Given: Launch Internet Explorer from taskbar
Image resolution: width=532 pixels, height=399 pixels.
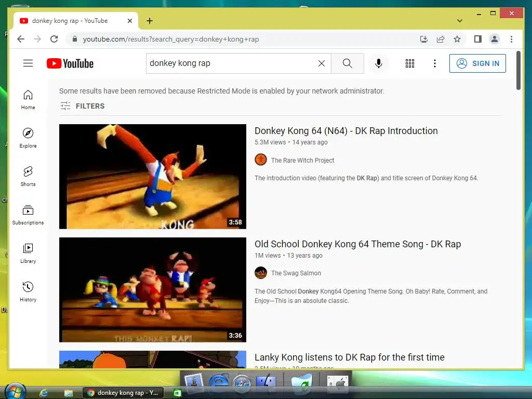Looking at the screenshot, I should click(x=44, y=393).
